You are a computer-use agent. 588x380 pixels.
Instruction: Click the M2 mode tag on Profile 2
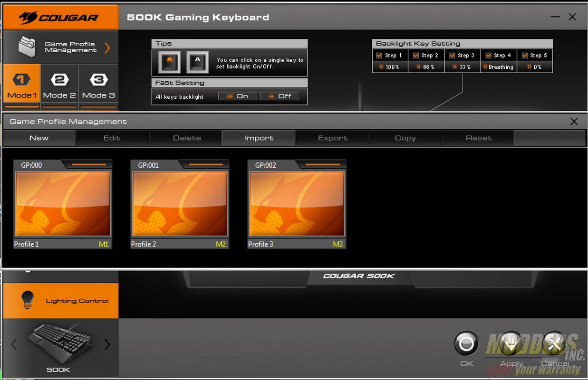coord(221,244)
